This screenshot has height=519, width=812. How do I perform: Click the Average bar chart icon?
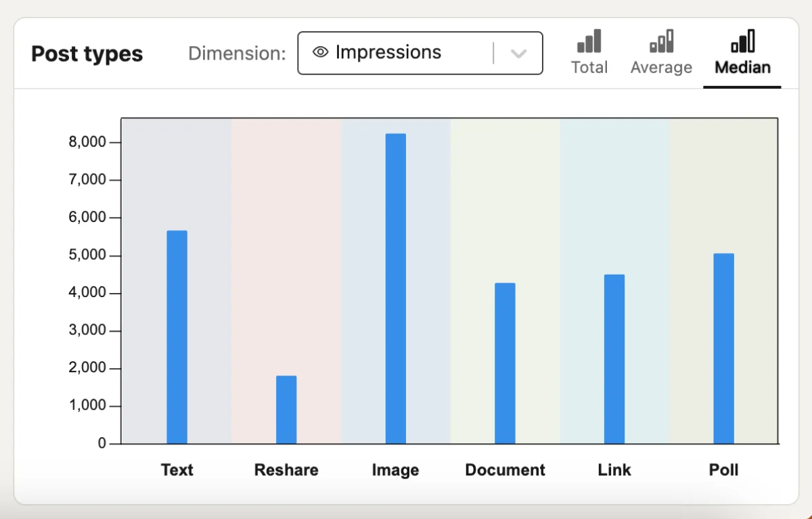(x=661, y=41)
